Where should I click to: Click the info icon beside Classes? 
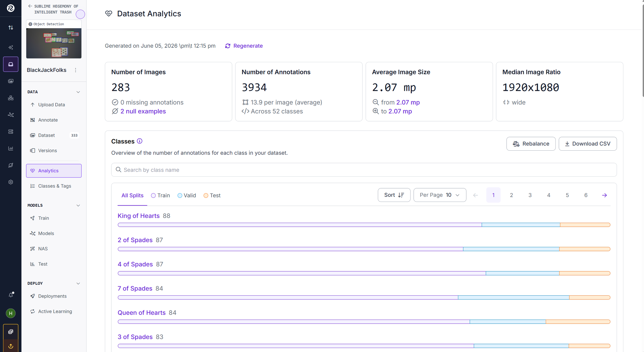tap(140, 141)
